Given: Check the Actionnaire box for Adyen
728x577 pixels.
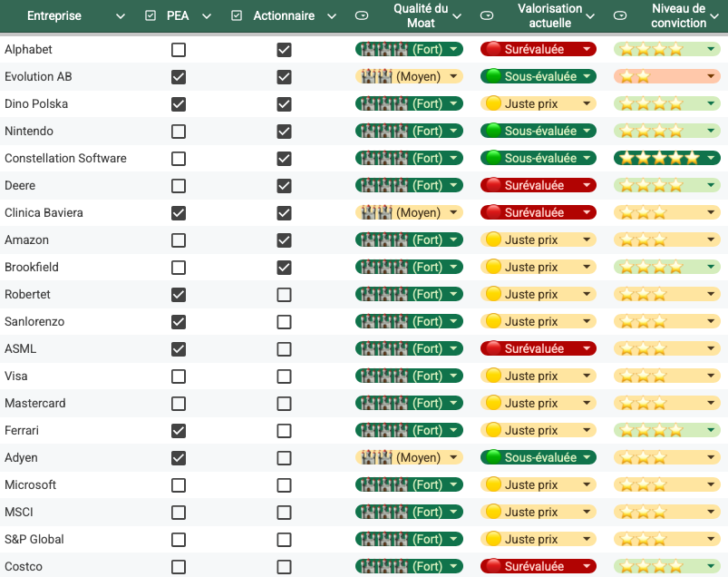Looking at the screenshot, I should pos(284,457).
